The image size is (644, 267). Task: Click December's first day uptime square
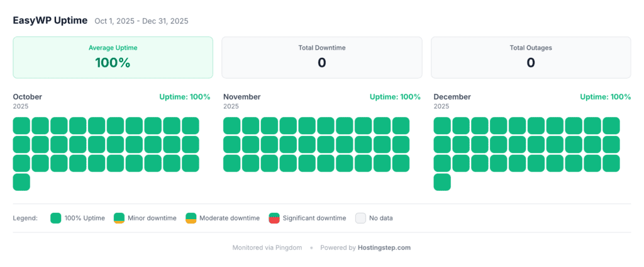pyautogui.click(x=442, y=125)
